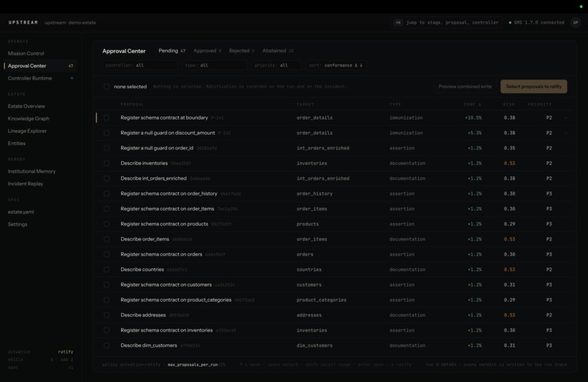Image resolution: width=588 pixels, height=382 pixels.
Task: Tick checkbox for 'Describe countries'
Action: click(x=107, y=270)
